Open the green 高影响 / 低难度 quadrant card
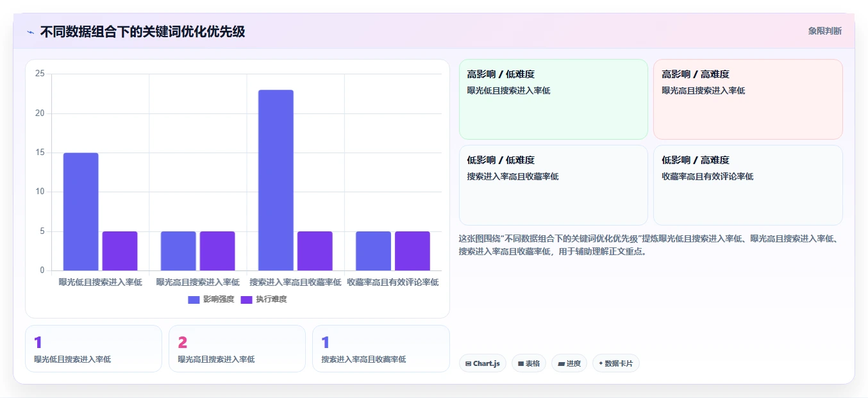 pyautogui.click(x=553, y=99)
